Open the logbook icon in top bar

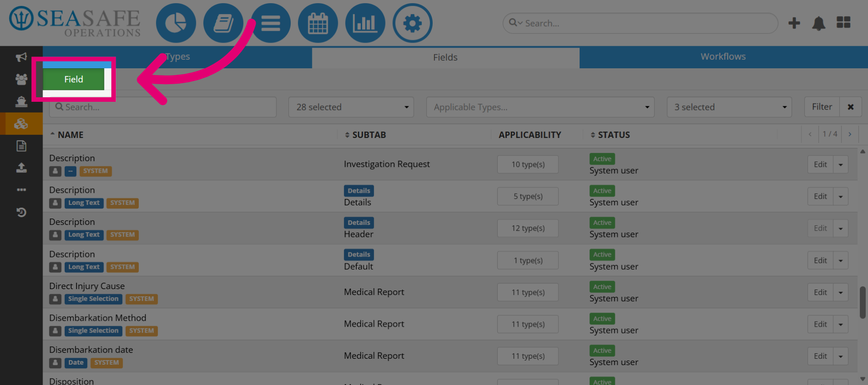point(223,23)
